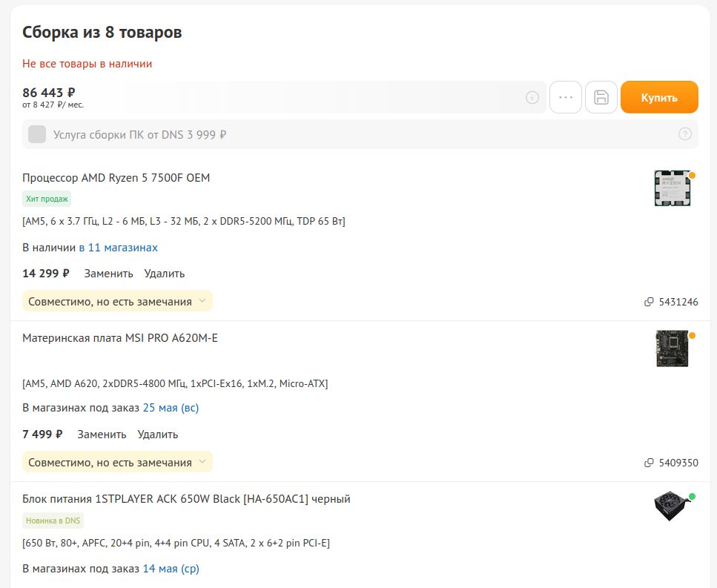Screen dimensions: 717x588
Task: Click the Новинка в DNS badge
Action: 53,521
